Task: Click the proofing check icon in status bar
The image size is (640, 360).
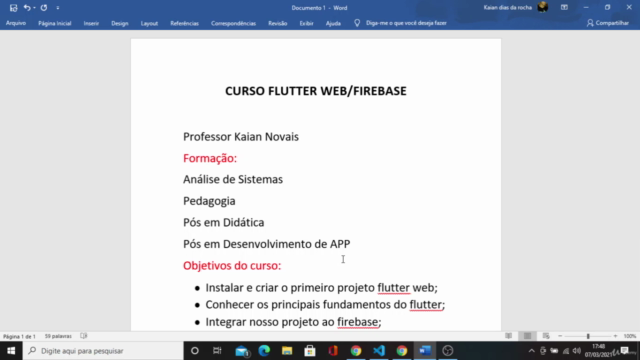Action: (x=84, y=336)
